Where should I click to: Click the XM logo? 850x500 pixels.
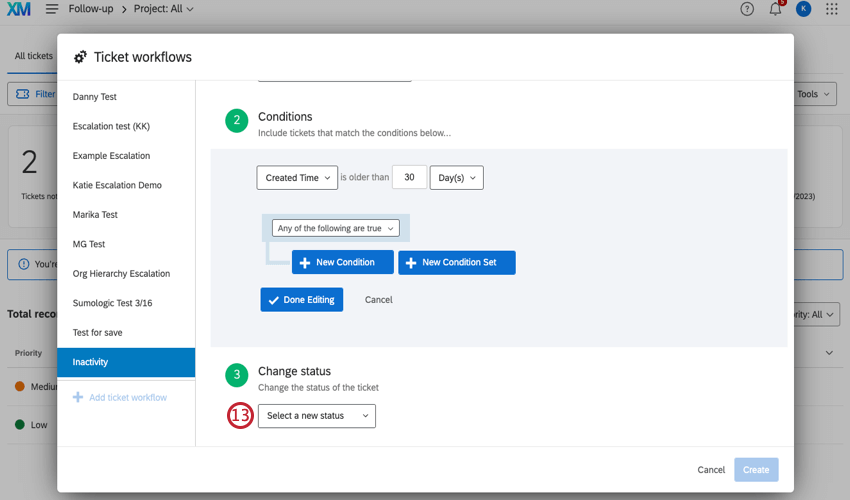click(x=18, y=9)
